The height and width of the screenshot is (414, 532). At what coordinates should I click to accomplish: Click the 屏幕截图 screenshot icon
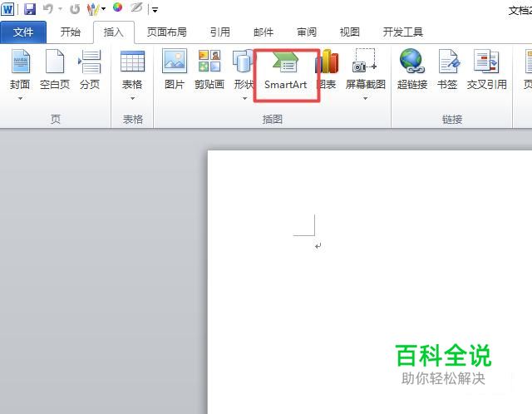pyautogui.click(x=365, y=61)
